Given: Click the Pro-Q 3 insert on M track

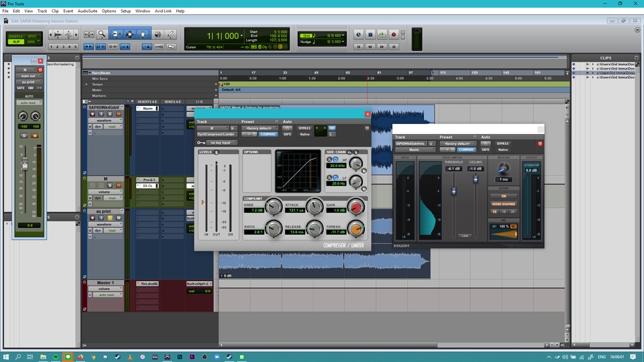Looking at the screenshot, I should coord(148,180).
